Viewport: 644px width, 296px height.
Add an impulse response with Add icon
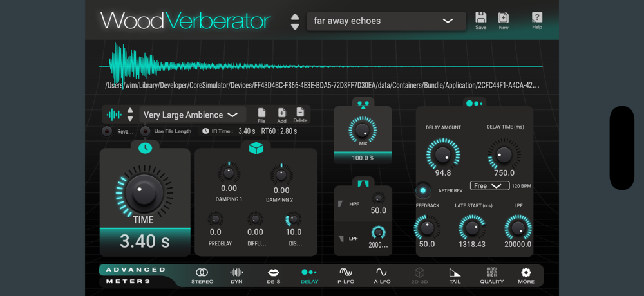tap(282, 115)
